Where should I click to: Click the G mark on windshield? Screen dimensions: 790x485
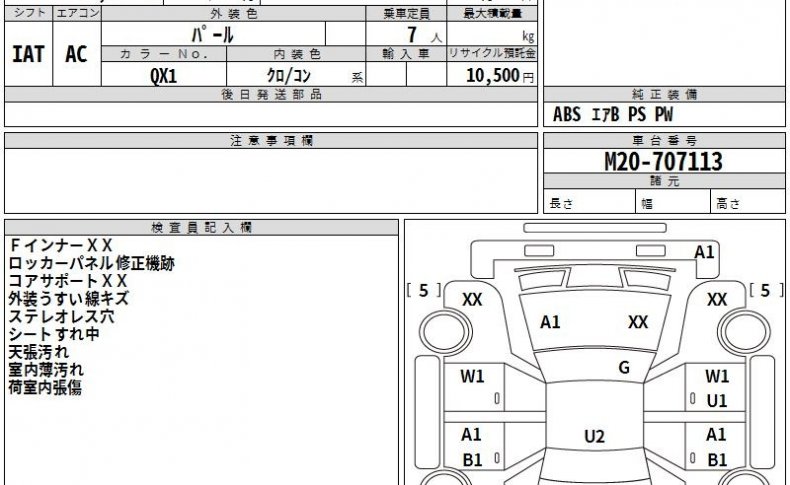624,367
